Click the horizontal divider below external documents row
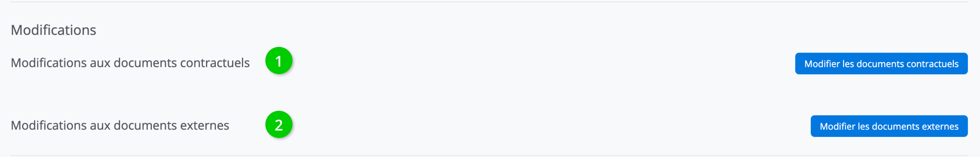The image size is (980, 157). click(x=489, y=156)
